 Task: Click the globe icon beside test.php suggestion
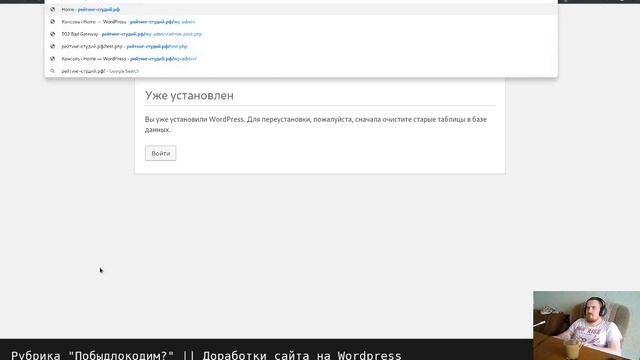point(52,46)
